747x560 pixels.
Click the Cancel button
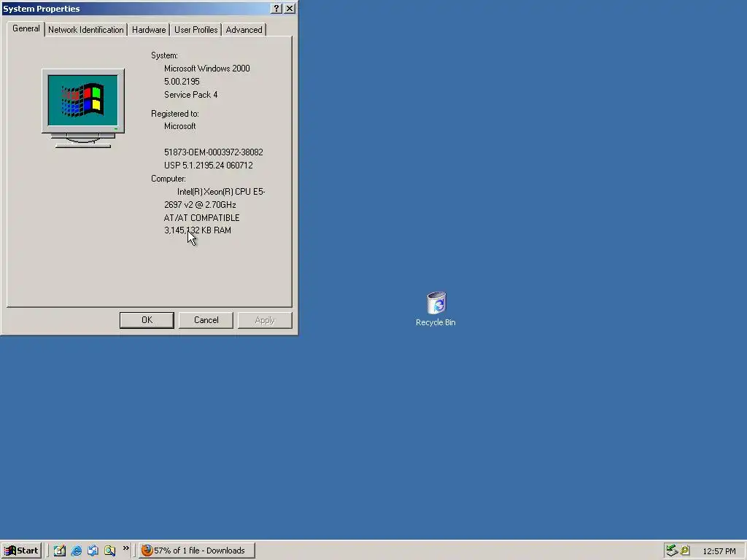(x=206, y=320)
